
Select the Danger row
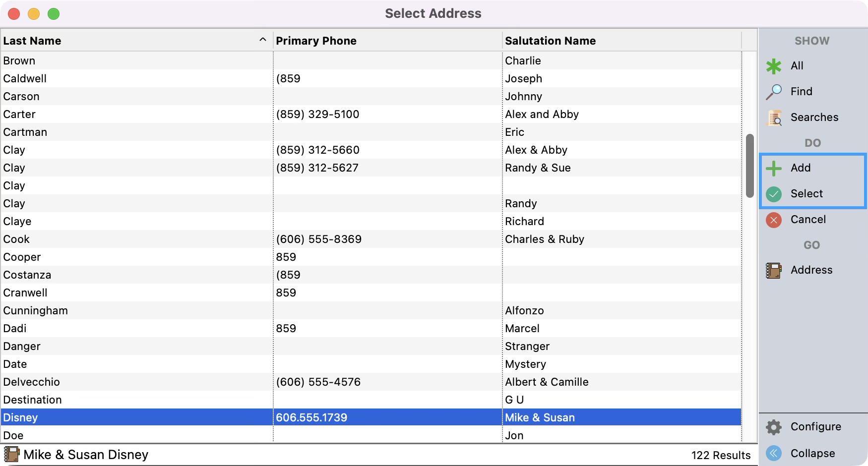tap(371, 346)
